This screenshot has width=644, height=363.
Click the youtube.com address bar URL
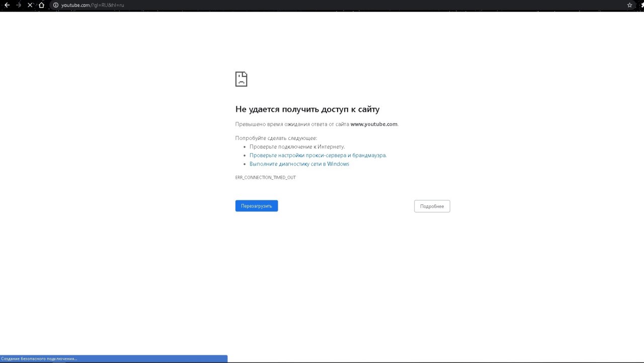(93, 5)
